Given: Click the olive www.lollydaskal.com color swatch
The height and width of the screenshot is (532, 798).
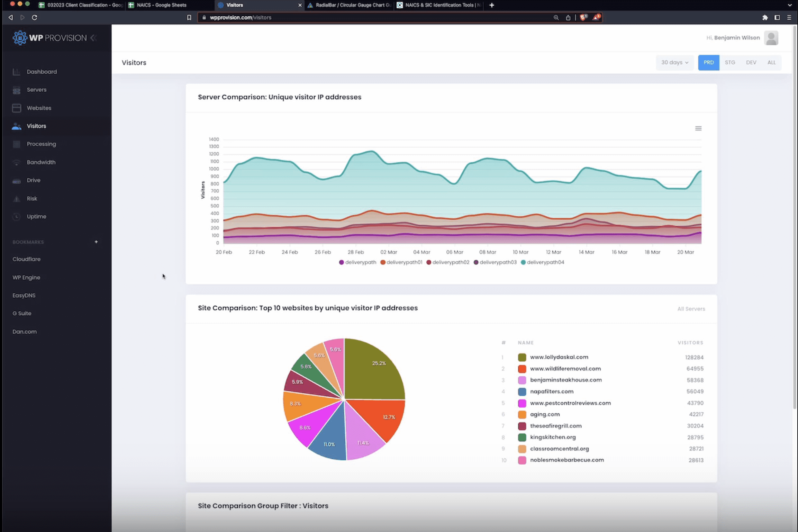Looking at the screenshot, I should point(522,357).
